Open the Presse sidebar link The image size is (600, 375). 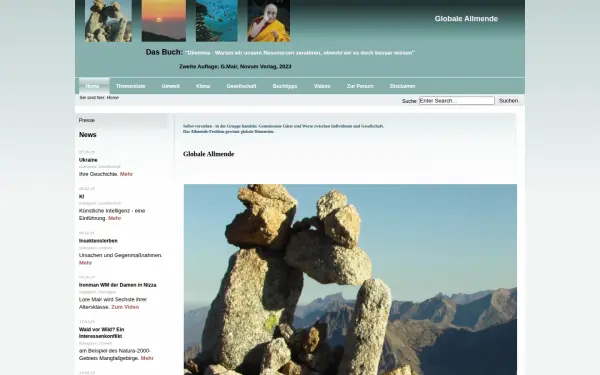tap(86, 120)
